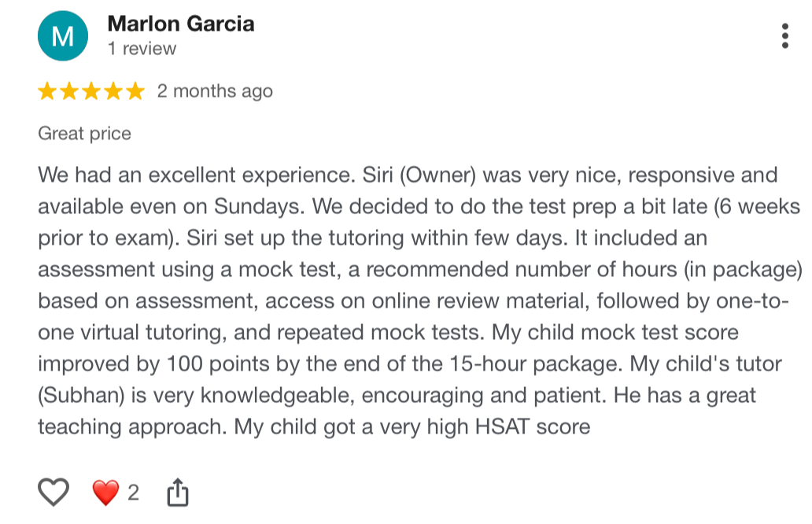Click the reaction count "2"
The image size is (812, 524).
coord(133,493)
